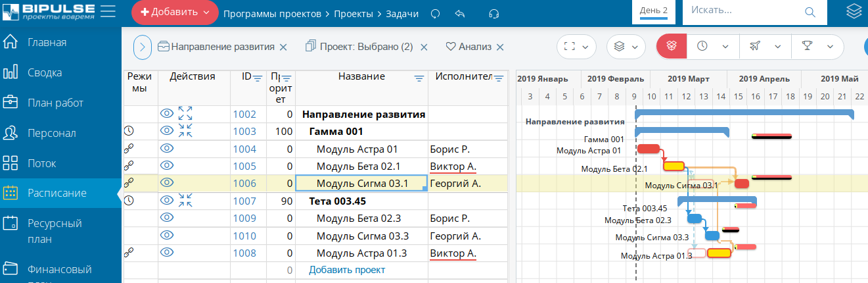Image resolution: width=868 pixels, height=283 pixels.
Task: Click the red cube view button
Action: (x=671, y=46)
